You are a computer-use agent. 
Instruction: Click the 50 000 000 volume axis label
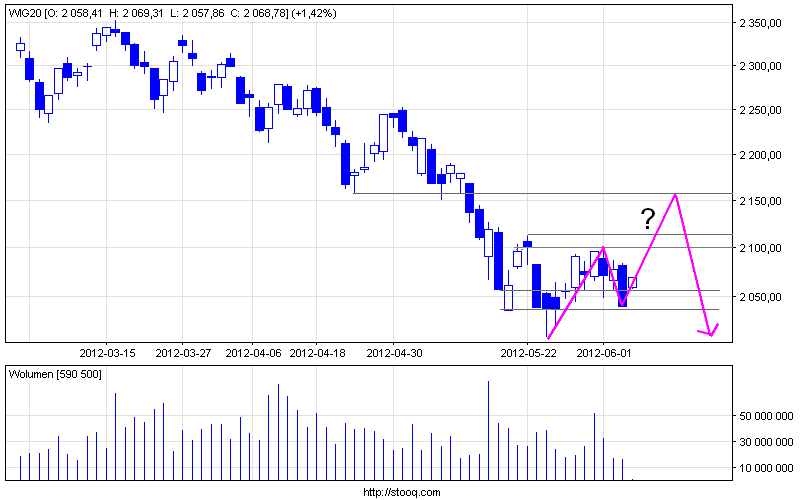coord(766,416)
